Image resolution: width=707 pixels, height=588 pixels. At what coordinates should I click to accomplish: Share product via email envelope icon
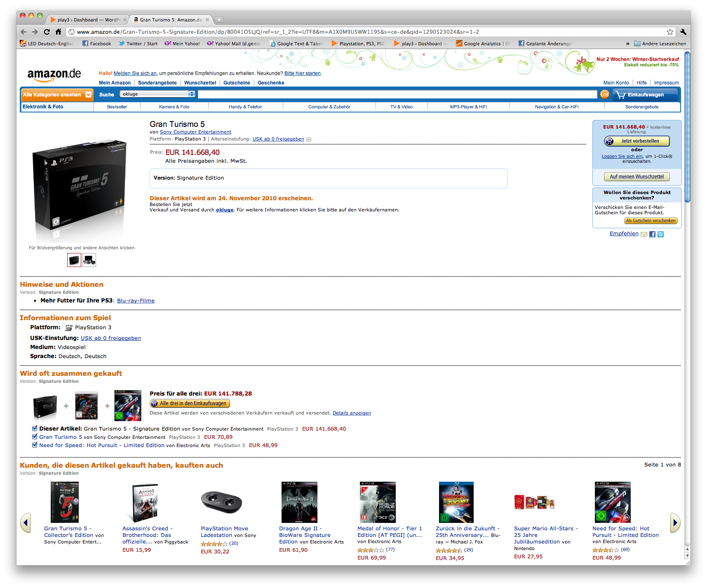[644, 234]
